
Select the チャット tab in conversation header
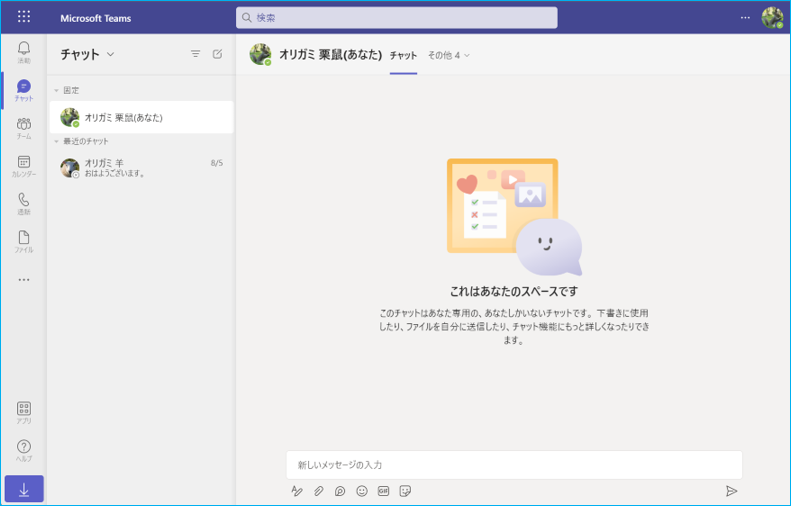click(x=403, y=55)
